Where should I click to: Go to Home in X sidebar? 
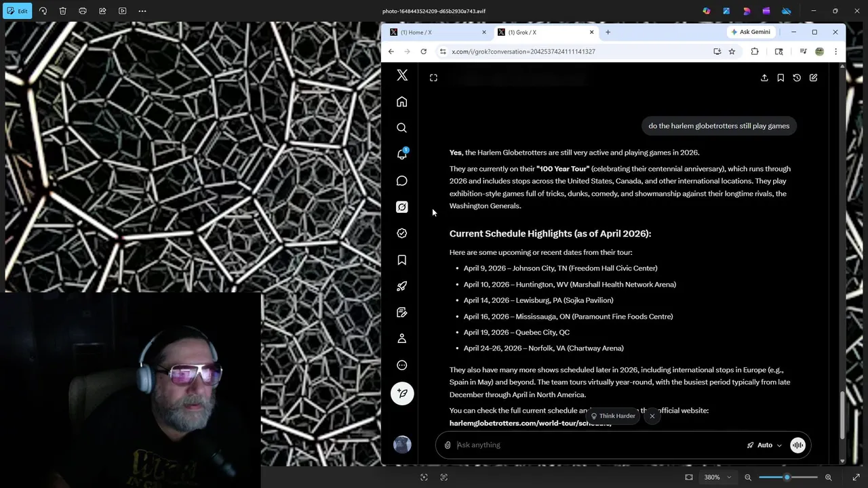click(x=402, y=102)
